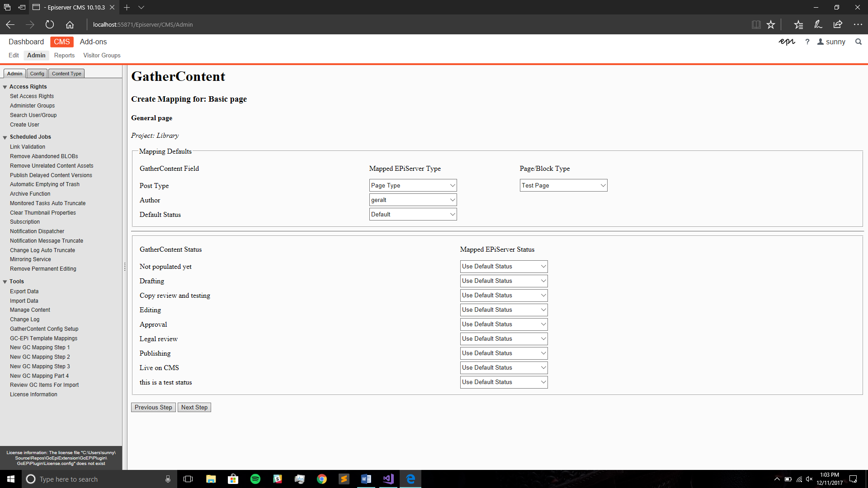Open the Dashboard menu
Viewport: 868px width, 488px height.
coord(26,42)
